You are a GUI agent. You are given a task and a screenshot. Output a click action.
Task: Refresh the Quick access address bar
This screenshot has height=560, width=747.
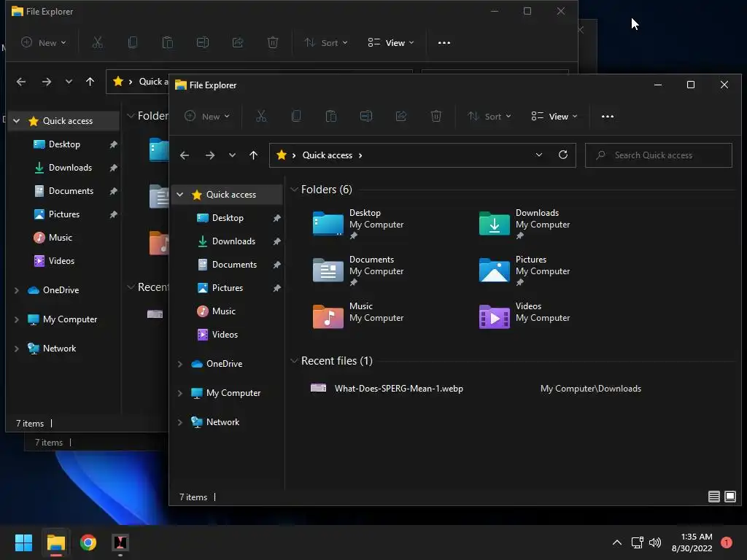coord(562,155)
